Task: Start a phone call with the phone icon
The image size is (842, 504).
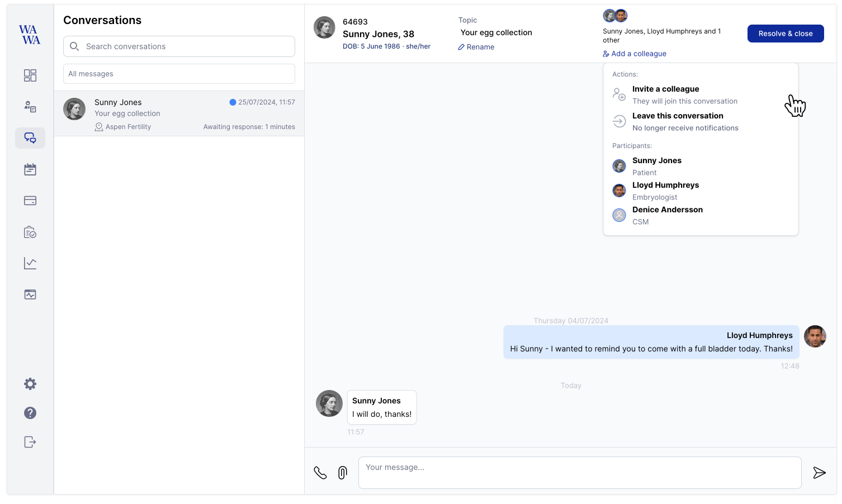Action: (x=320, y=473)
